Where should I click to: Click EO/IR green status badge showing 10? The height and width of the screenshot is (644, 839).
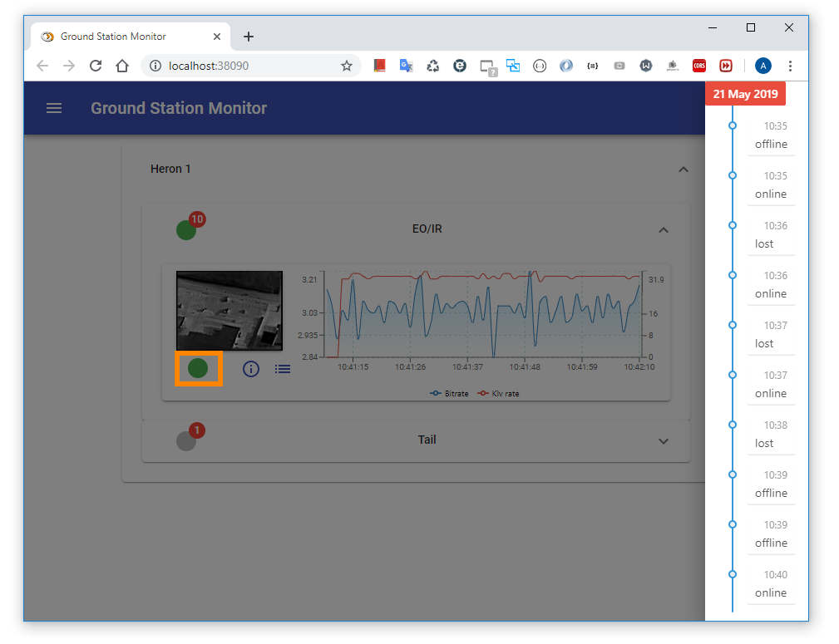pos(187,229)
